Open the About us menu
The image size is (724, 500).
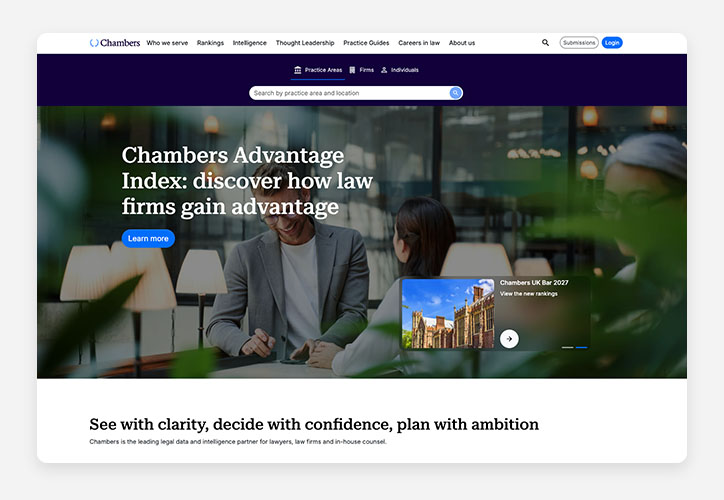click(462, 43)
